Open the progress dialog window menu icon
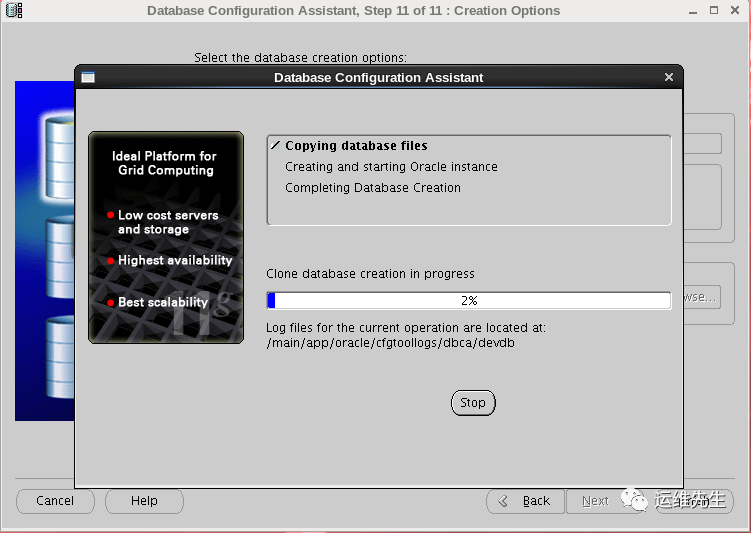The width and height of the screenshot is (751, 533). coord(88,77)
